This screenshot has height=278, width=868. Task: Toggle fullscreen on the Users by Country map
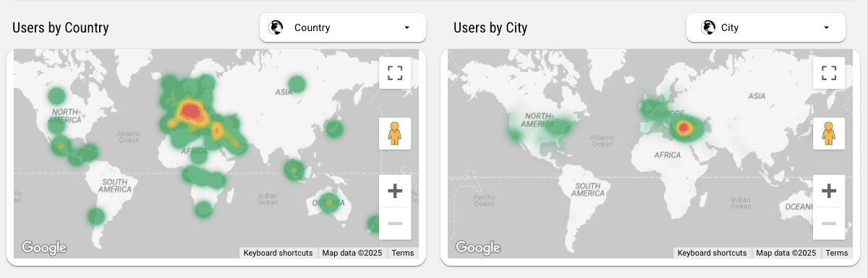pyautogui.click(x=395, y=72)
